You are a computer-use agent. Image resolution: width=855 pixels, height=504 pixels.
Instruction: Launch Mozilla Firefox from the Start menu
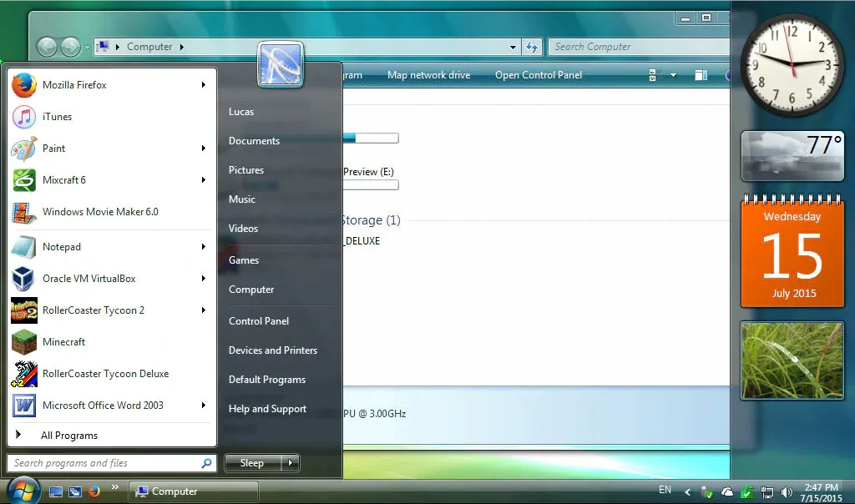click(112, 85)
